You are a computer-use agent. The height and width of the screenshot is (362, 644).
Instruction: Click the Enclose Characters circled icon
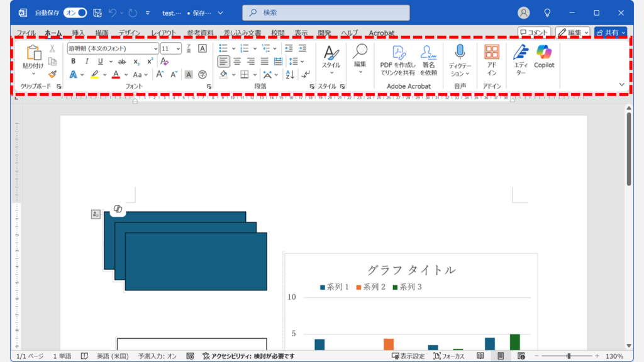[203, 75]
